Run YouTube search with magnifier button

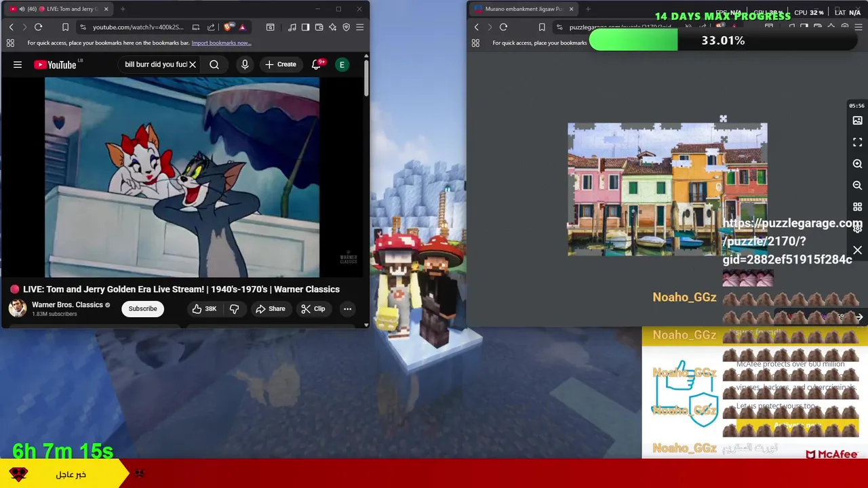[214, 64]
